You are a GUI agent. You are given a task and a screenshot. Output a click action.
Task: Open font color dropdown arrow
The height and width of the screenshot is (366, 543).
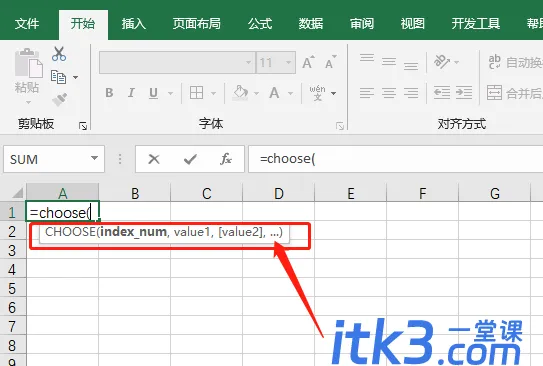291,93
